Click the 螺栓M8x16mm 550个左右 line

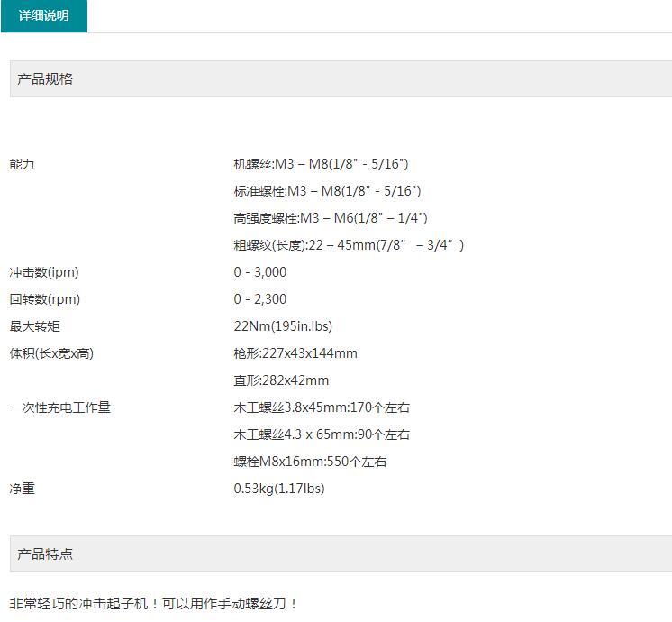click(x=310, y=462)
